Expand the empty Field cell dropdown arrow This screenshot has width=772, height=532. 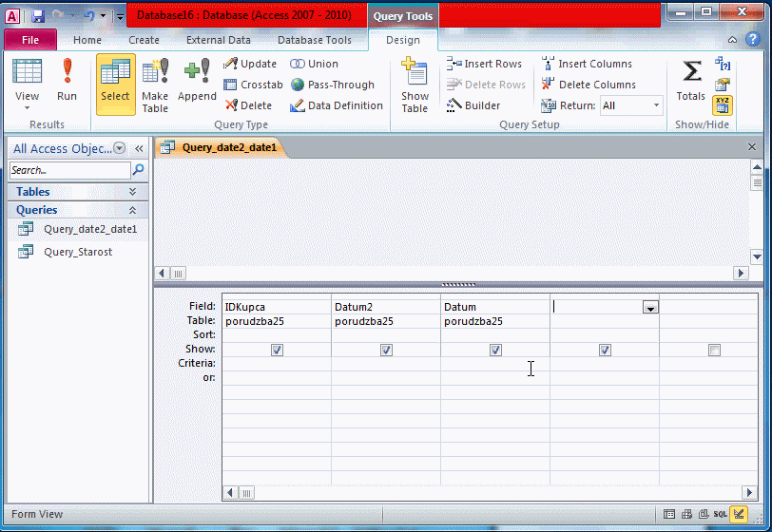[650, 307]
